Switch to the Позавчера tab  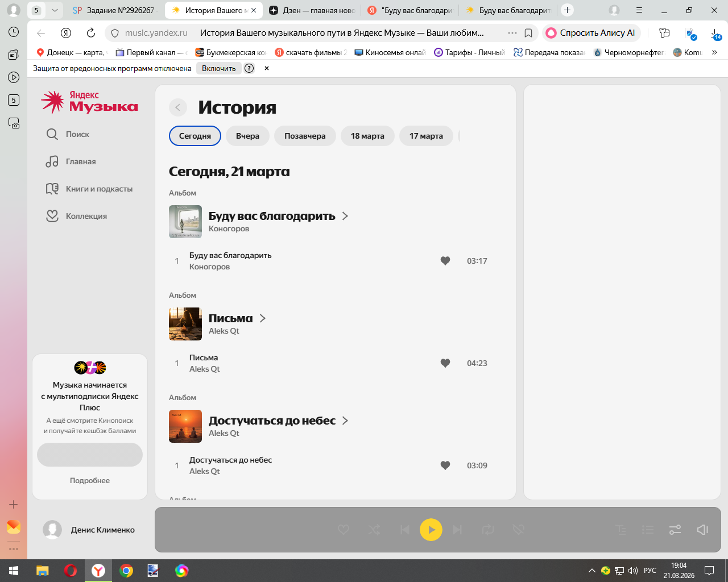click(305, 136)
